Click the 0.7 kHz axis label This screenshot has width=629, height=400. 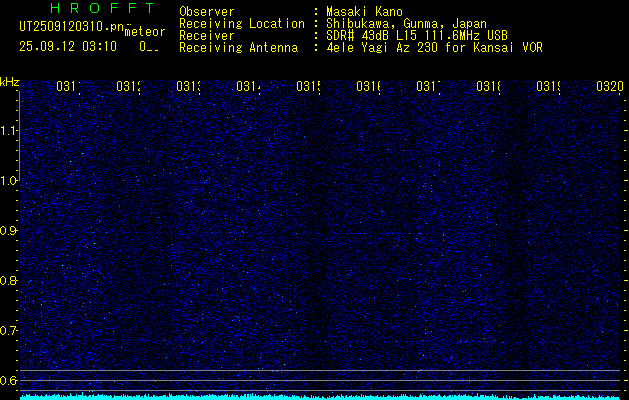[x=8, y=331]
